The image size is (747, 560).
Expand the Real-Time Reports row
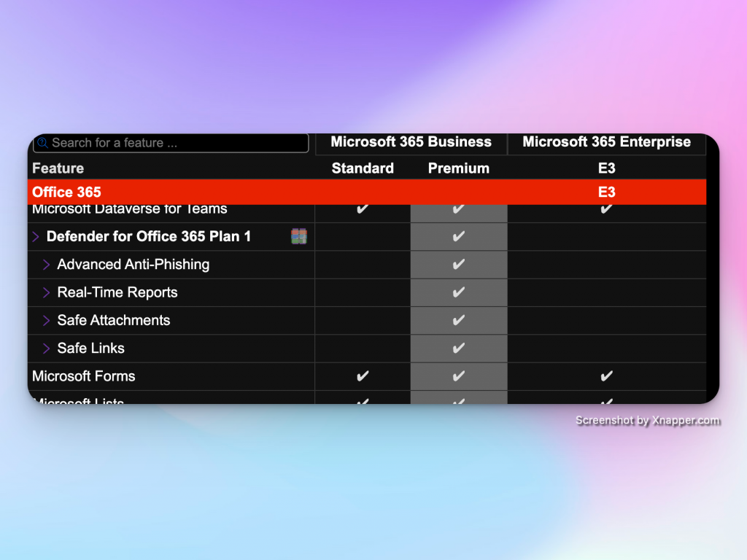coord(46,292)
